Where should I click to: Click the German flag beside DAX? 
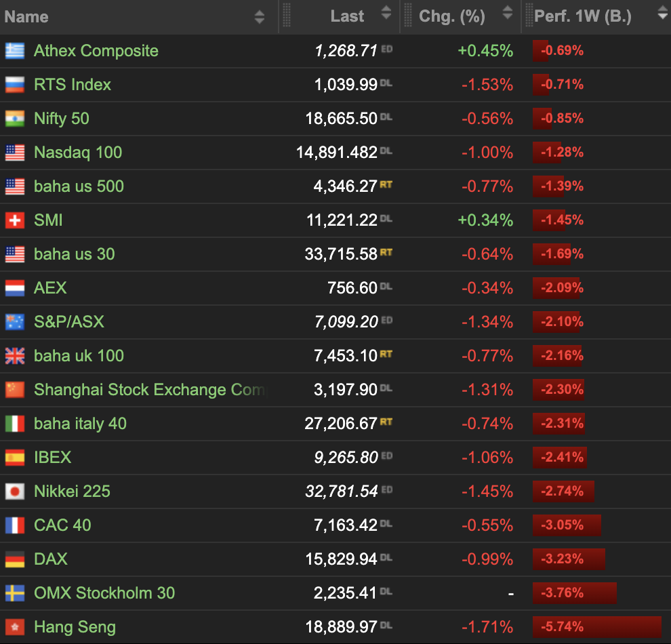(x=14, y=559)
